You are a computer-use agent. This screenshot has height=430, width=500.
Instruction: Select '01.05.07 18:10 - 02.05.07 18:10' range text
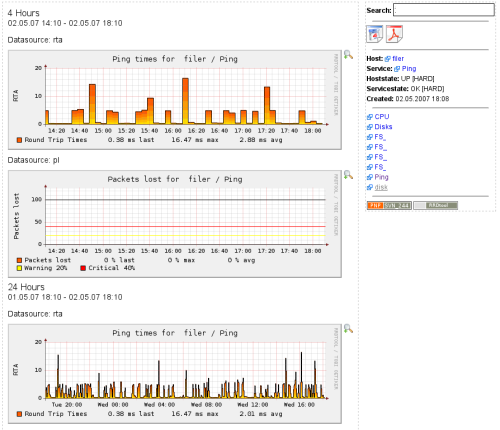65,297
